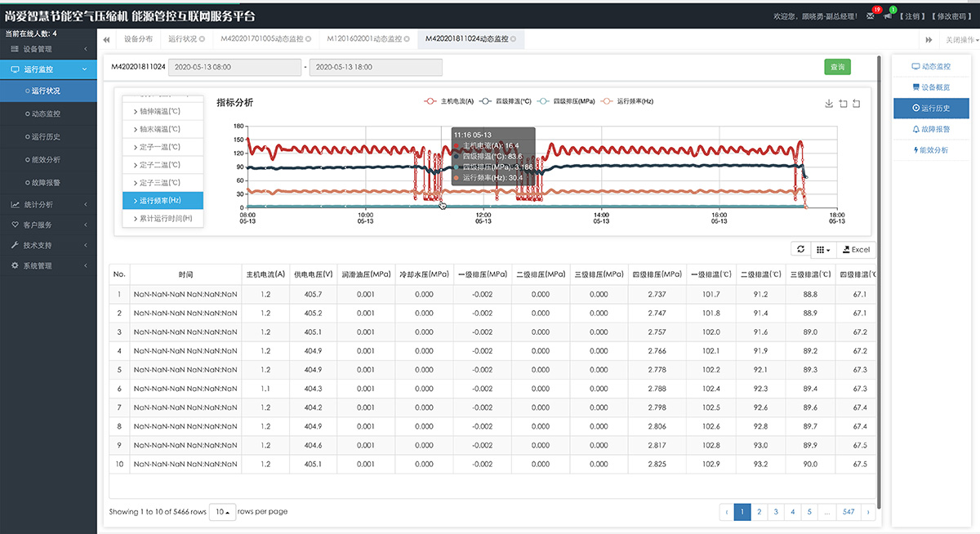Switch to M420201701005动态监控 tab
This screenshot has height=534, width=980.
(265, 39)
